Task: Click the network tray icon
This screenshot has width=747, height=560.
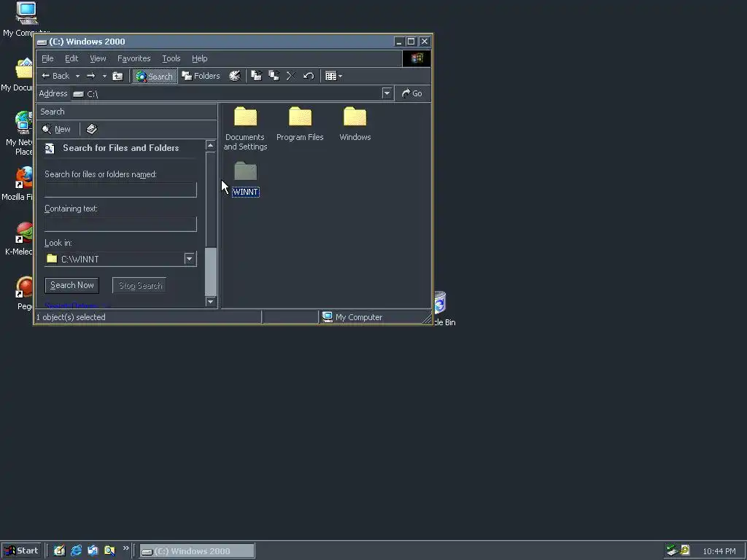Action: click(x=672, y=551)
